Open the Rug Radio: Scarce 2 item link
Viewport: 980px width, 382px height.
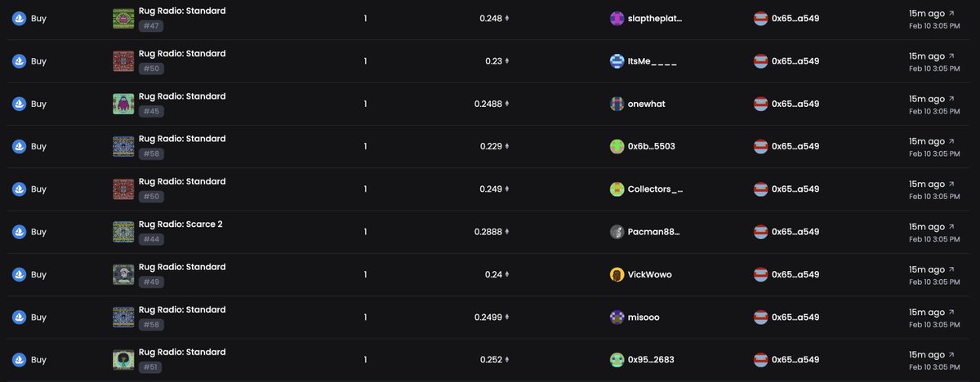180,224
